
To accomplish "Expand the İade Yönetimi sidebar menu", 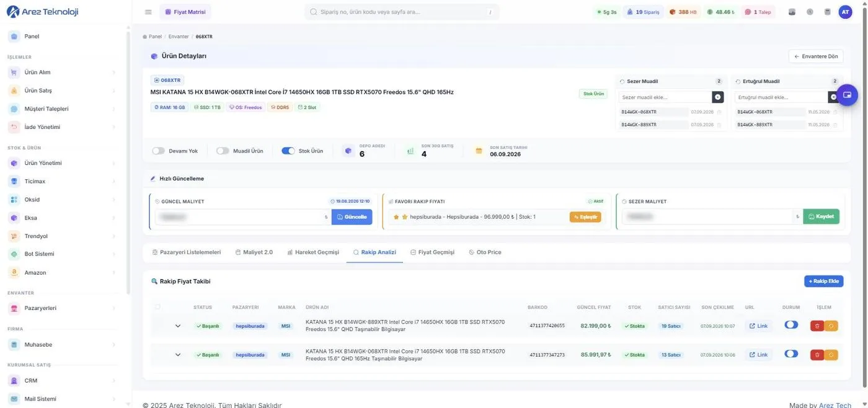I will pyautogui.click(x=62, y=127).
